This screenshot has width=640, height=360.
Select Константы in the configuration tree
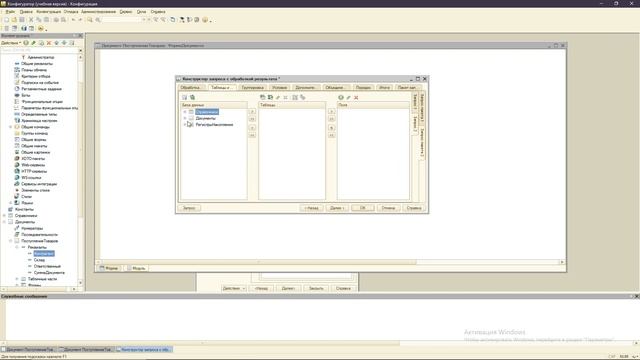pos(24,209)
